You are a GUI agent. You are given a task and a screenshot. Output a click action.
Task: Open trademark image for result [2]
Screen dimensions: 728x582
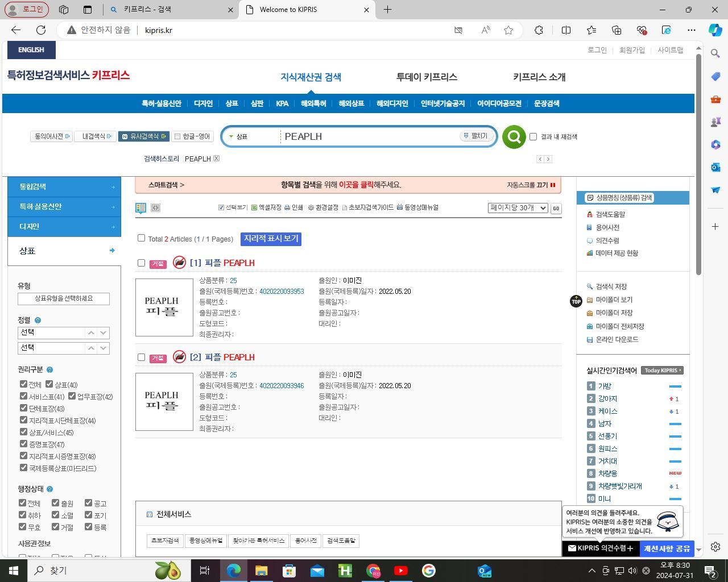pyautogui.click(x=164, y=402)
